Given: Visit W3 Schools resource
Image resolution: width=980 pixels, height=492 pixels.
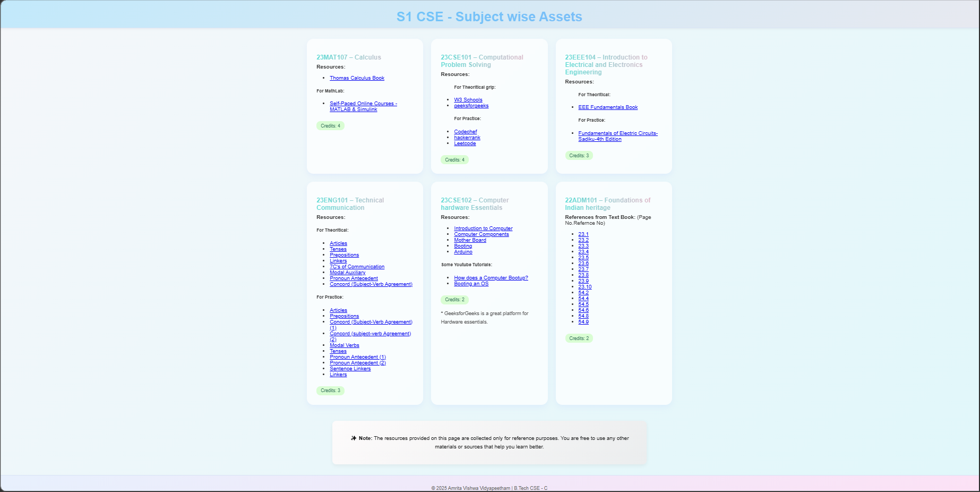Looking at the screenshot, I should point(468,99).
